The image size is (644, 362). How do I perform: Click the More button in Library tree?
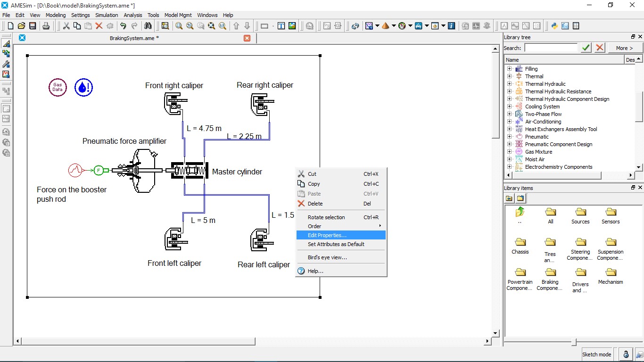[624, 48]
